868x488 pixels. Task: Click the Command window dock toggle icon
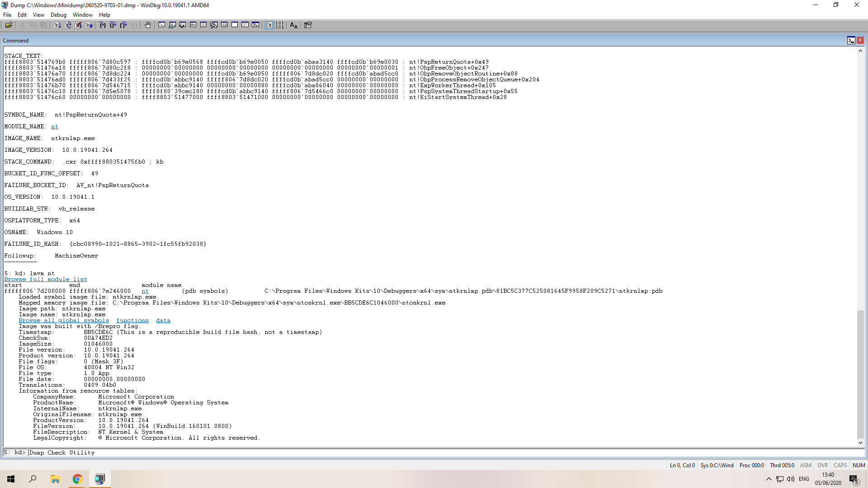pyautogui.click(x=851, y=40)
